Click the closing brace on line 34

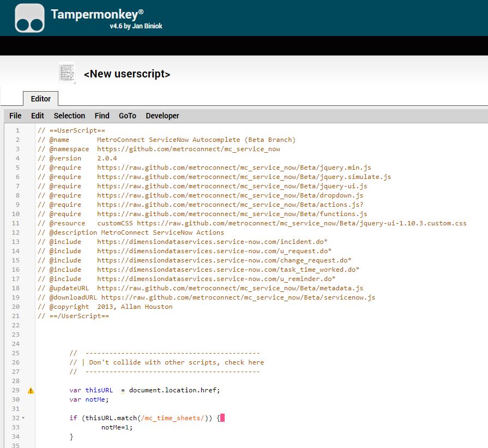tap(71, 437)
